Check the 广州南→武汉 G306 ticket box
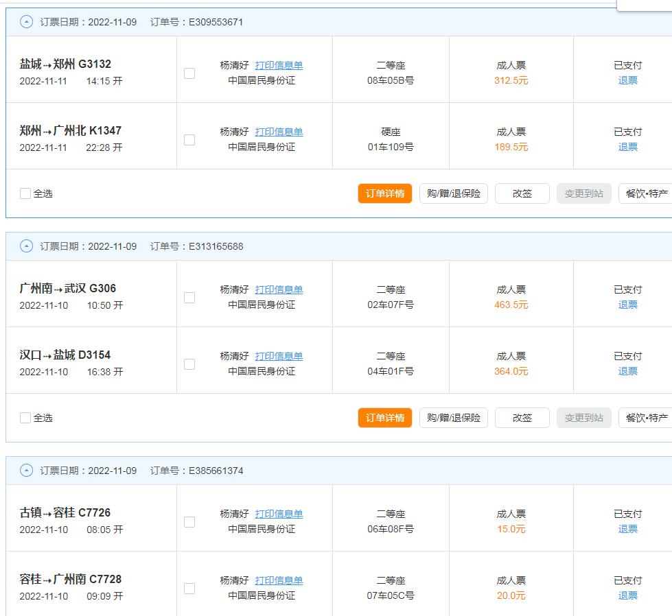 tap(189, 298)
